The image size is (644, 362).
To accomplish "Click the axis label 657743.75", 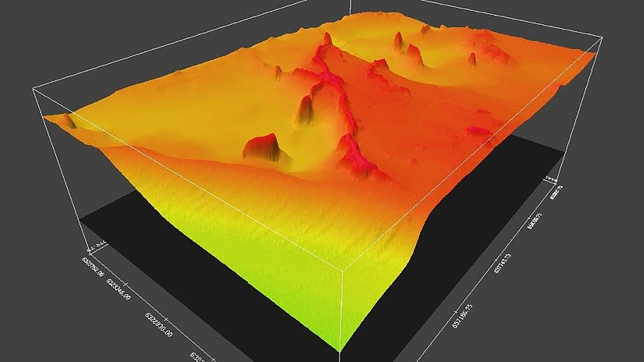I will [x=502, y=263].
